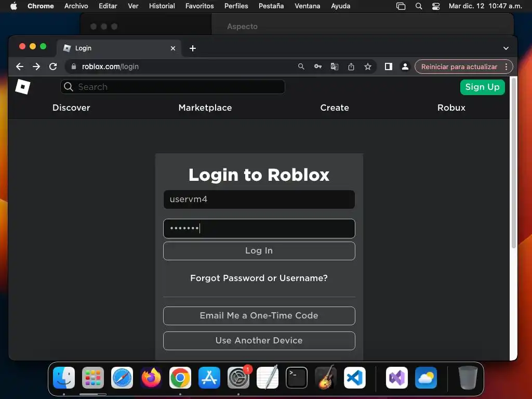Click the Log In button
The height and width of the screenshot is (399, 532).
[x=259, y=251]
